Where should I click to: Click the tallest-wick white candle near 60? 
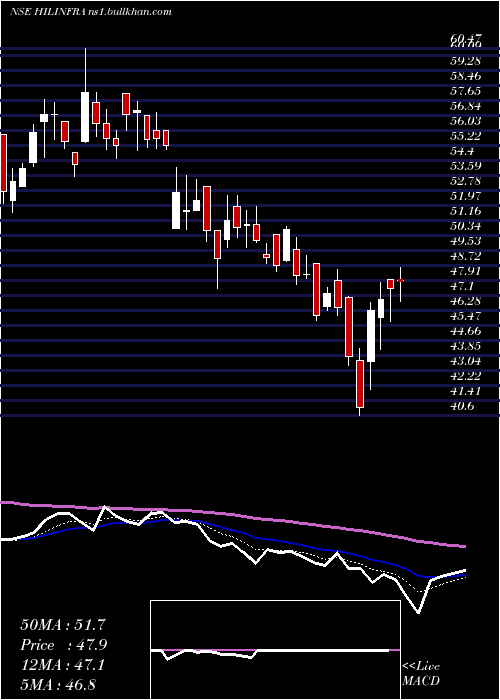pyautogui.click(x=85, y=95)
